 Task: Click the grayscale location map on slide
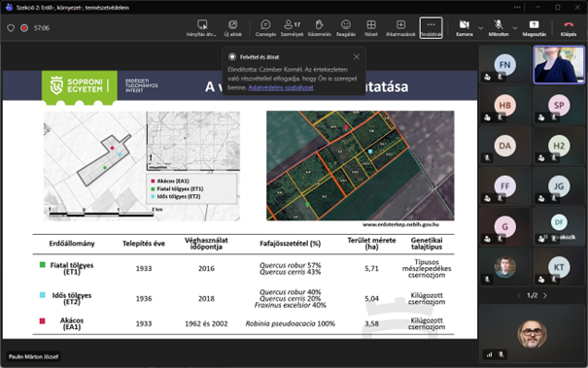pyautogui.click(x=142, y=166)
